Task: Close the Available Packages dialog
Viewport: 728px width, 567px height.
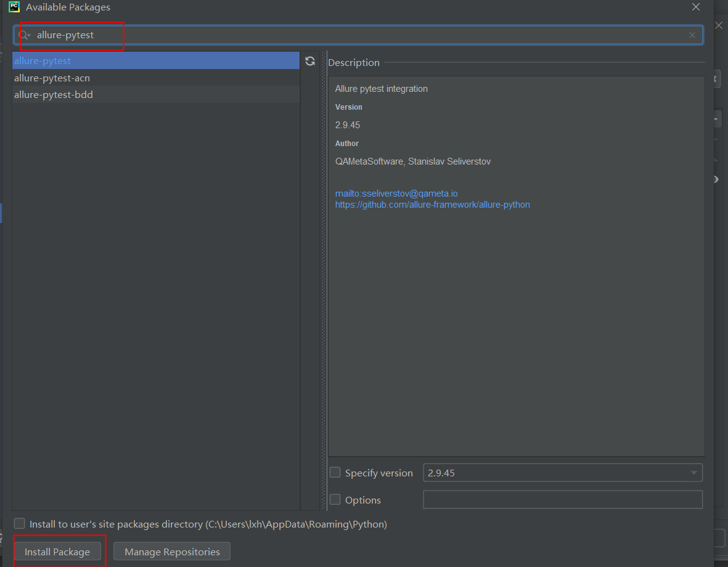Action: (695, 7)
